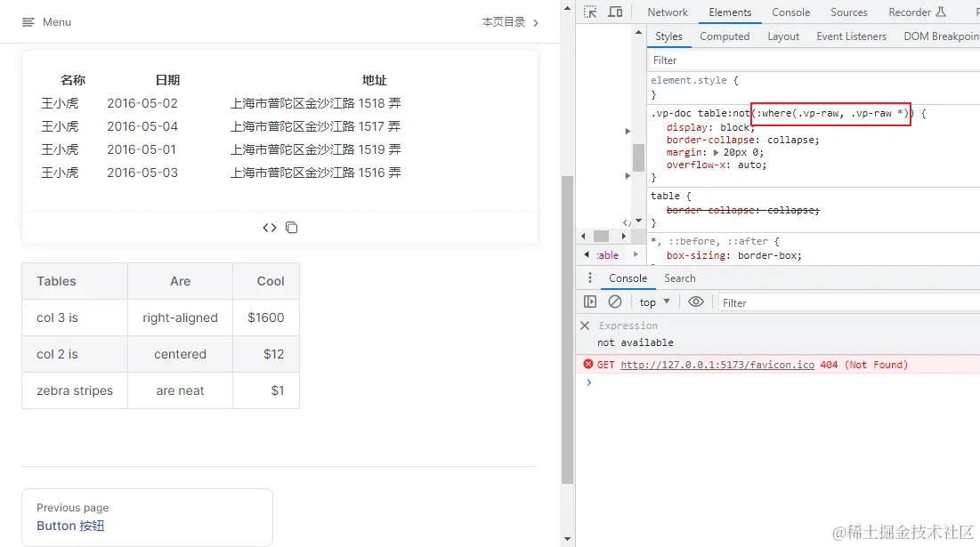Expand the DOM node arrow beside display: block
This screenshot has width=980, height=547.
(x=628, y=131)
